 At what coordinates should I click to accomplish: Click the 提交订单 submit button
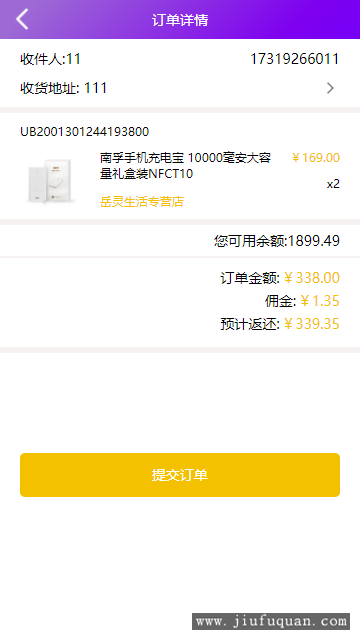[x=180, y=475]
